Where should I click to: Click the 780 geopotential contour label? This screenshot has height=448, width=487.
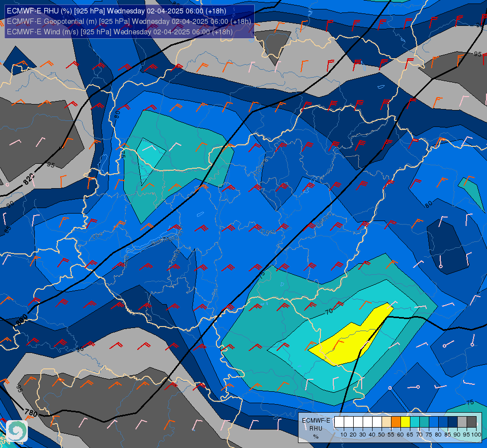point(31,413)
